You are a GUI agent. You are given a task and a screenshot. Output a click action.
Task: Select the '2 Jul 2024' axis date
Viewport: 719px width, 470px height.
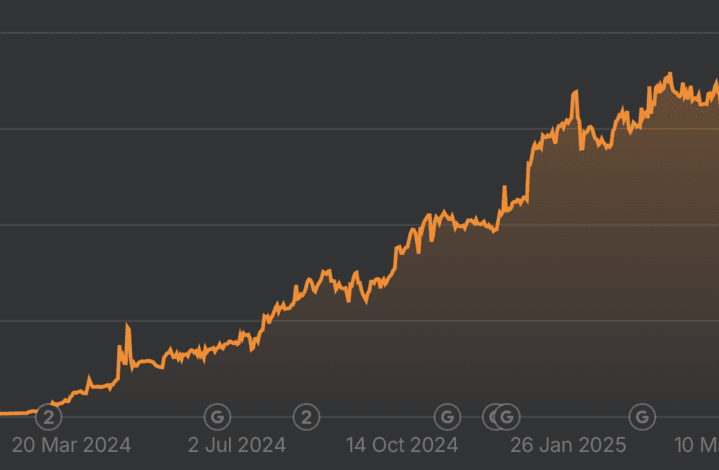click(x=237, y=445)
